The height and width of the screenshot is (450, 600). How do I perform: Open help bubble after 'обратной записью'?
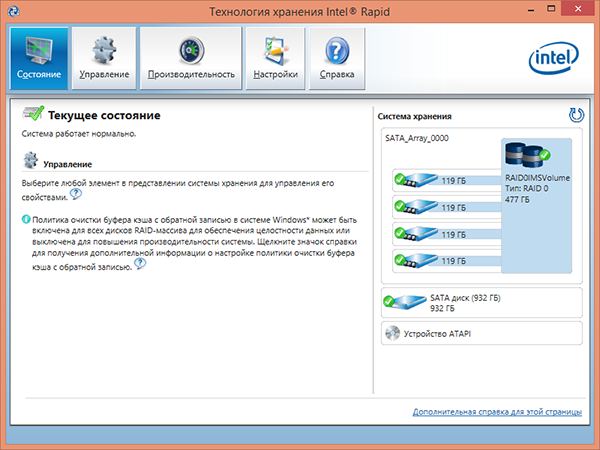pyautogui.click(x=140, y=264)
